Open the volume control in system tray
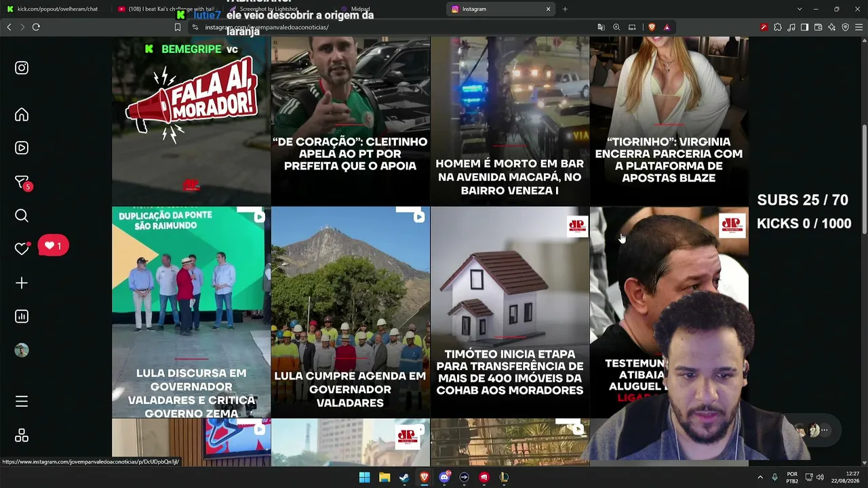The width and height of the screenshot is (868, 488). 820,477
